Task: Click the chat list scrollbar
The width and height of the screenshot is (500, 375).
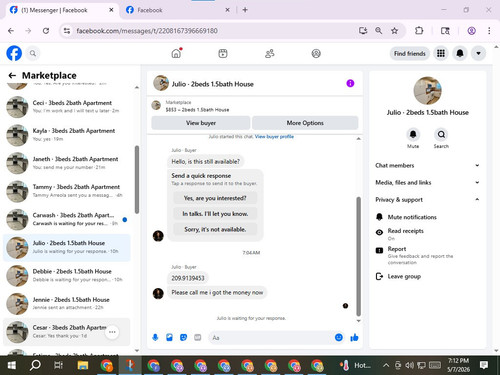Action: 137,179
